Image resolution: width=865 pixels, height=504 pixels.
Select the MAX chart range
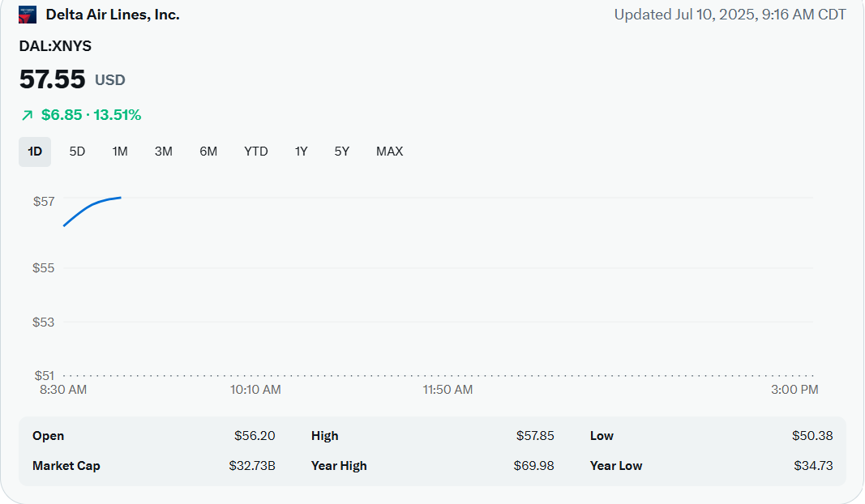[x=389, y=152]
